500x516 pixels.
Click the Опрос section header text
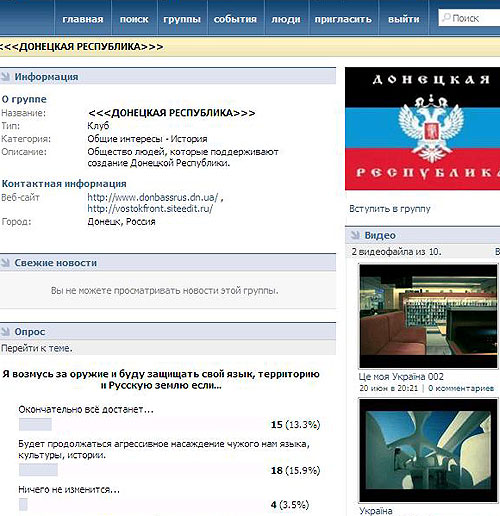30,332
